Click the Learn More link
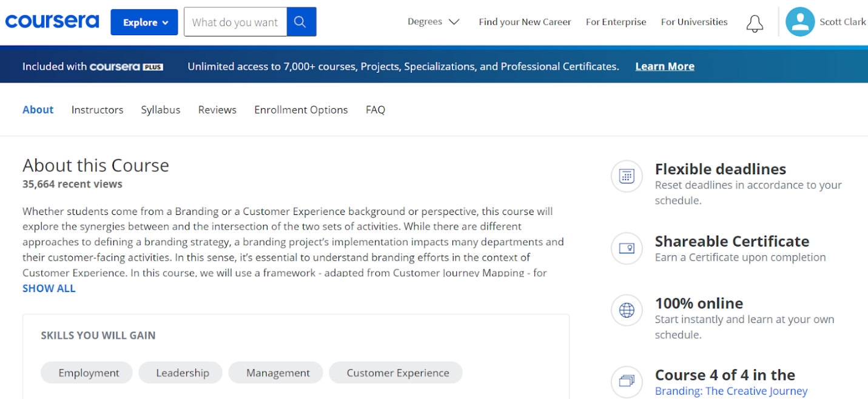This screenshot has width=868, height=399. (665, 67)
